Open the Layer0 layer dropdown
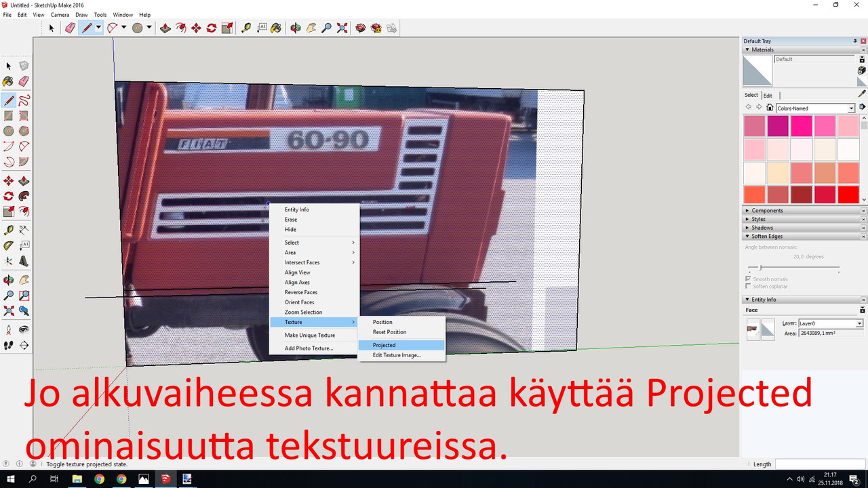 pos(859,323)
